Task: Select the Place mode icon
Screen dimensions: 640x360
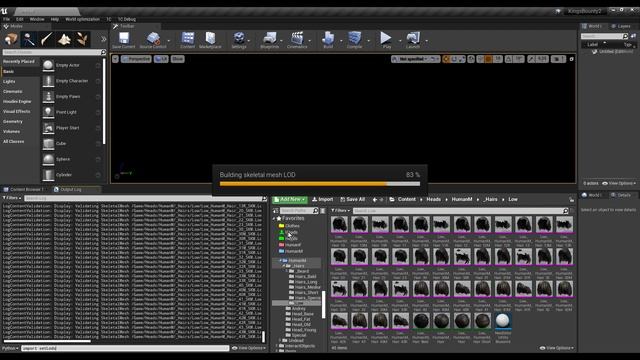Action: click(11, 39)
